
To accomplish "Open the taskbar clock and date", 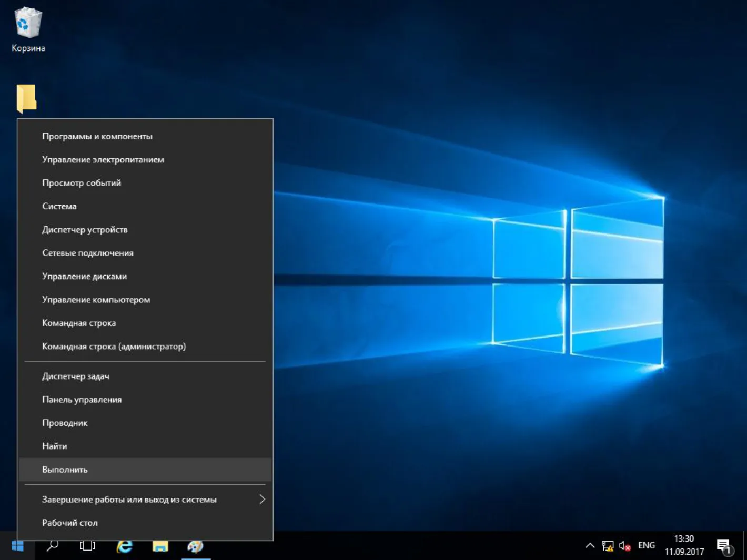I will point(684,545).
